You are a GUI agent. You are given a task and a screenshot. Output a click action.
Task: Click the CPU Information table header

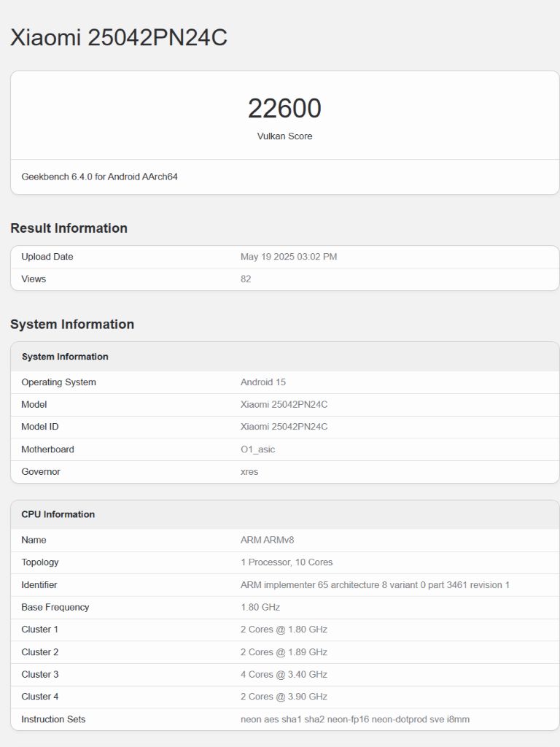click(x=58, y=514)
